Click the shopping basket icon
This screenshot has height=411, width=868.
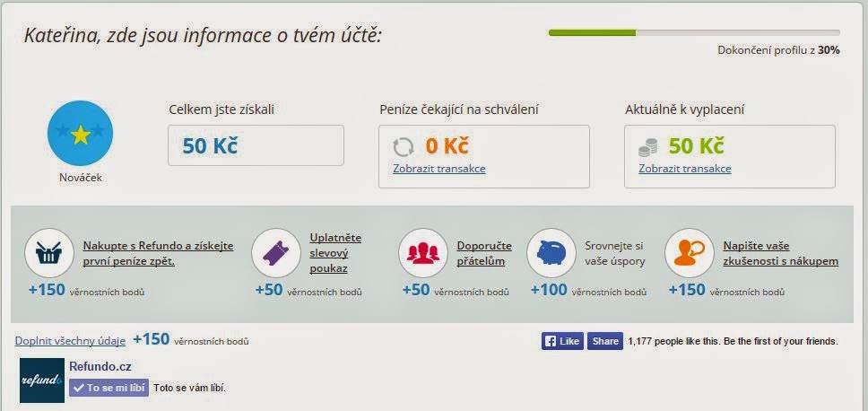48,253
